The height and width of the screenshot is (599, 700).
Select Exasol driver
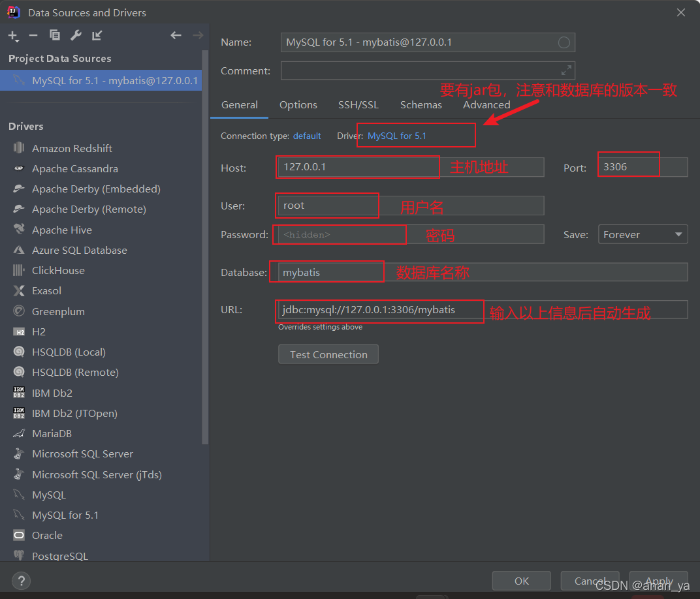tap(46, 291)
